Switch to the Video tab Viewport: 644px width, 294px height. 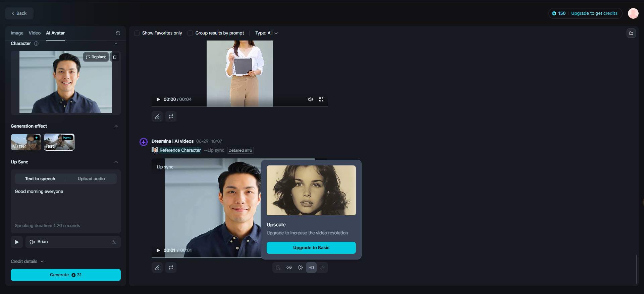(35, 33)
